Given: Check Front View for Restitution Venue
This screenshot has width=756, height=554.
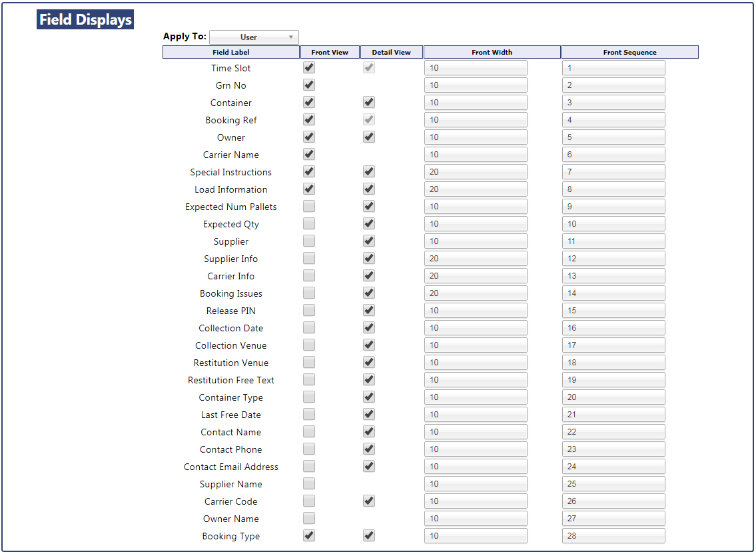Looking at the screenshot, I should pos(309,363).
